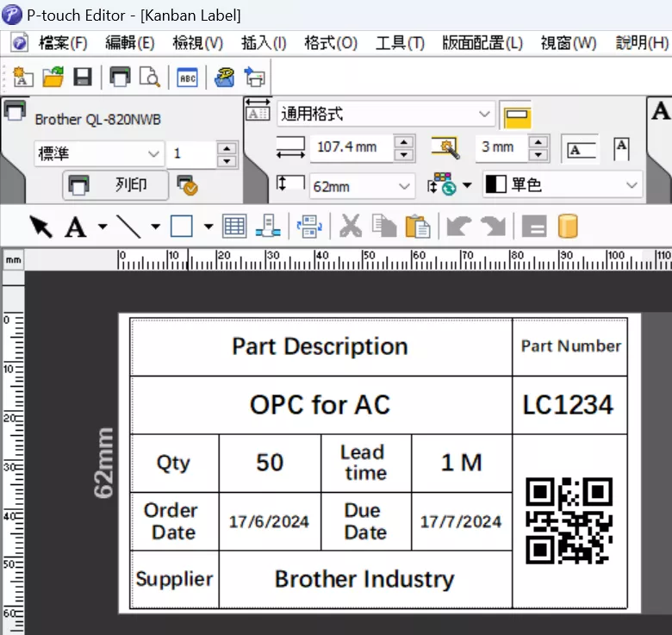Open a file with the folder icon
Screen dimensions: 672x635
click(53, 78)
